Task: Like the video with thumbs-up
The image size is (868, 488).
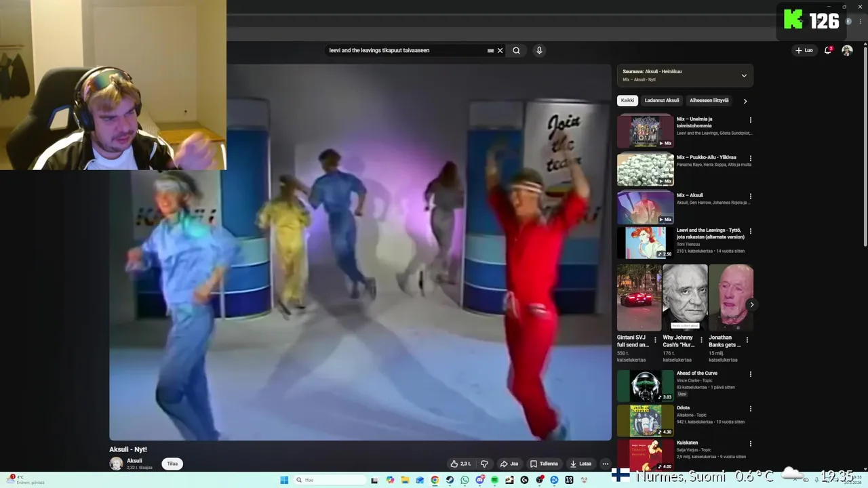Action: point(460,464)
